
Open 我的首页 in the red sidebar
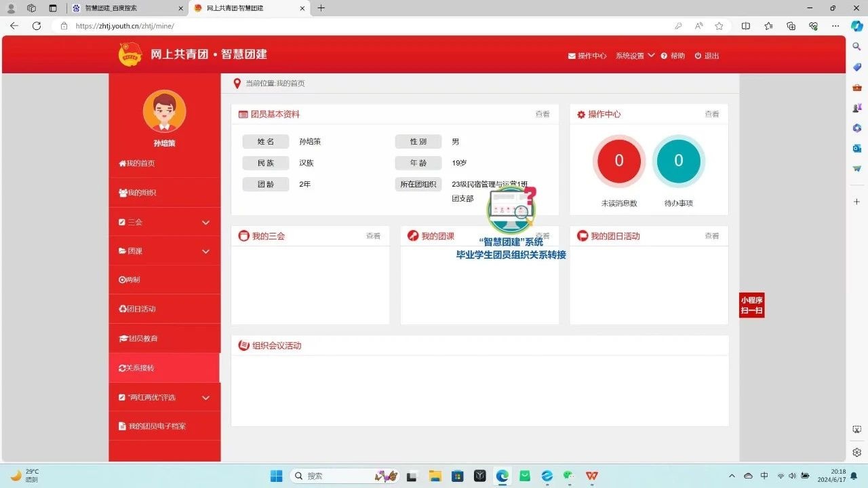coord(137,164)
